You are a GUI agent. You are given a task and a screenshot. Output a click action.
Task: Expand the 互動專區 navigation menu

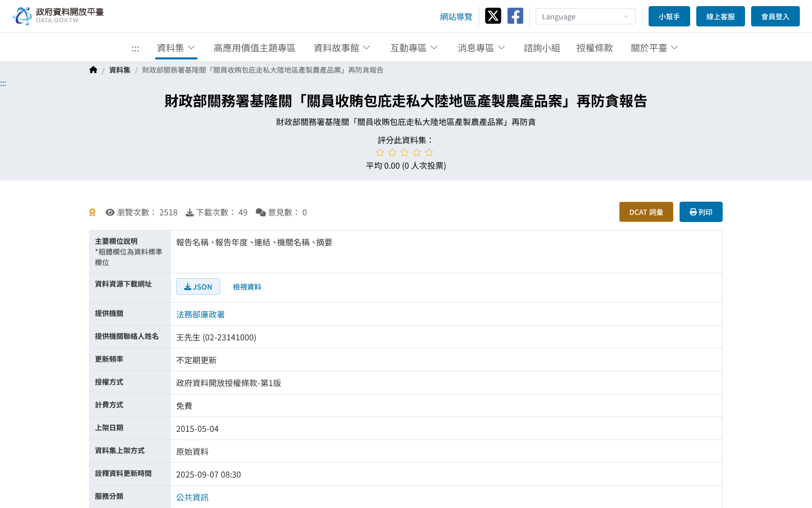click(414, 48)
